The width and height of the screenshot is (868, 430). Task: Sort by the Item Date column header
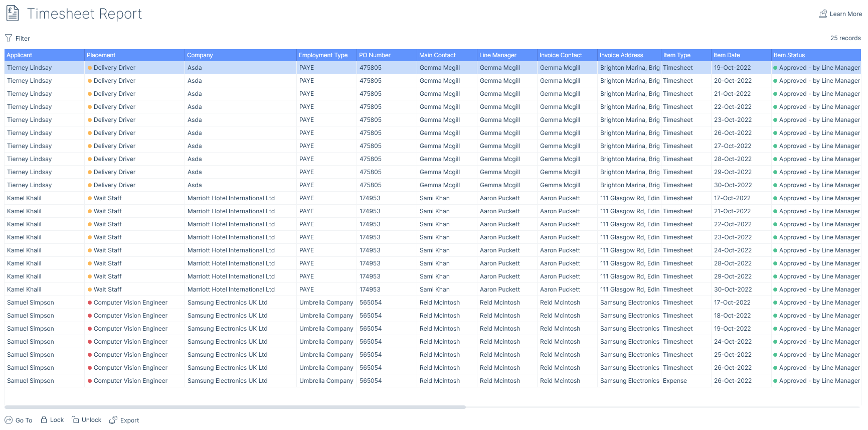click(741, 55)
